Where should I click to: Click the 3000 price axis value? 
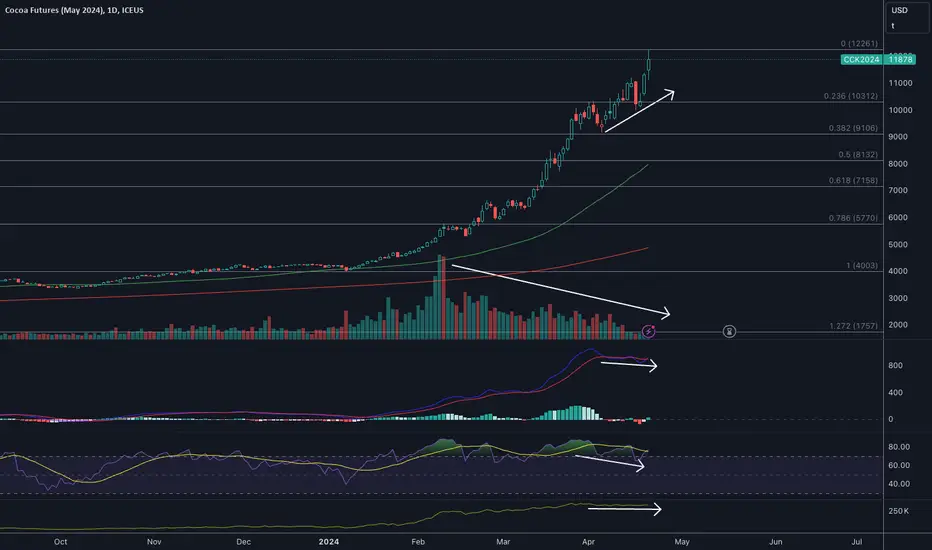[x=898, y=298]
